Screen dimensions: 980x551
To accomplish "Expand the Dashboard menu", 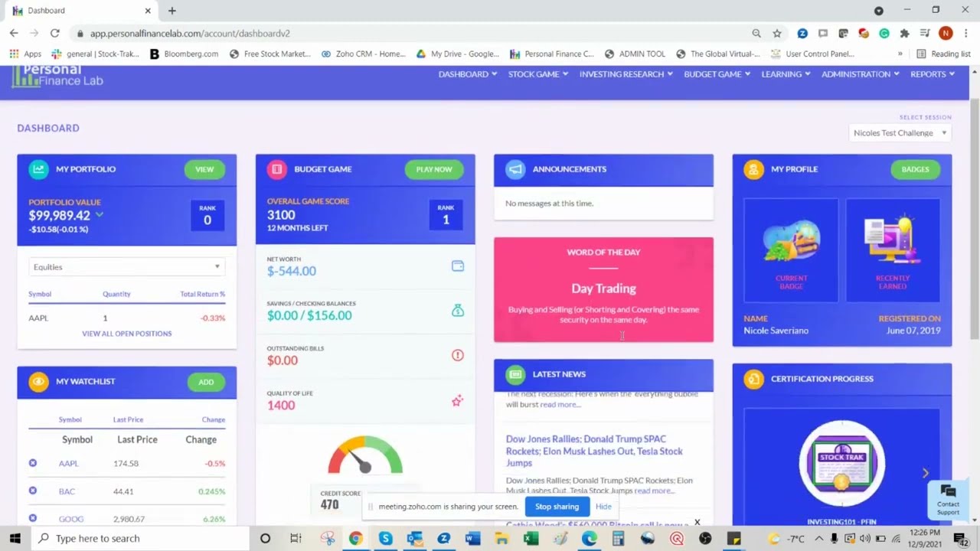I will [x=468, y=74].
